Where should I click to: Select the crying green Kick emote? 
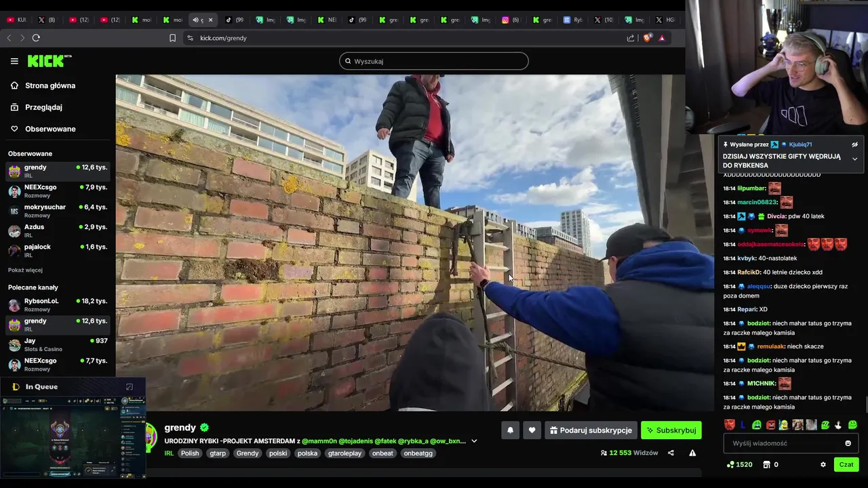click(757, 425)
